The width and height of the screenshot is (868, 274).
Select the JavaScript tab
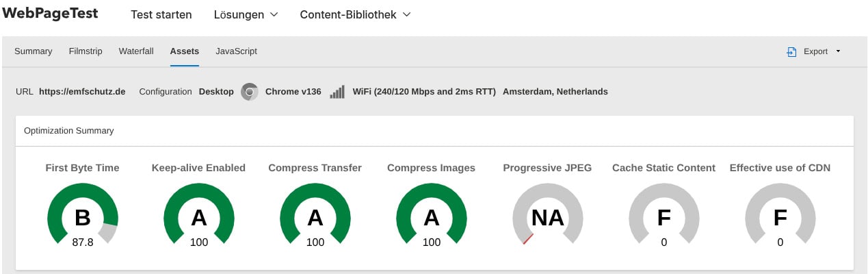coord(236,51)
